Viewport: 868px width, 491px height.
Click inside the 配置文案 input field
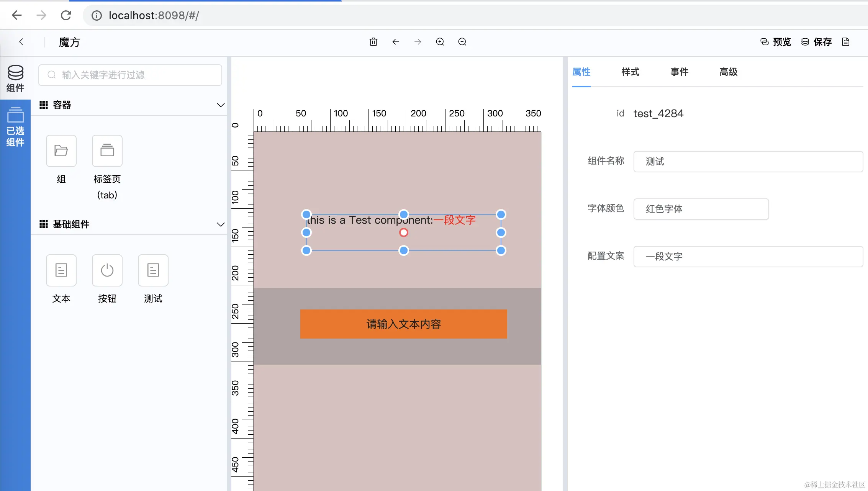tap(747, 256)
